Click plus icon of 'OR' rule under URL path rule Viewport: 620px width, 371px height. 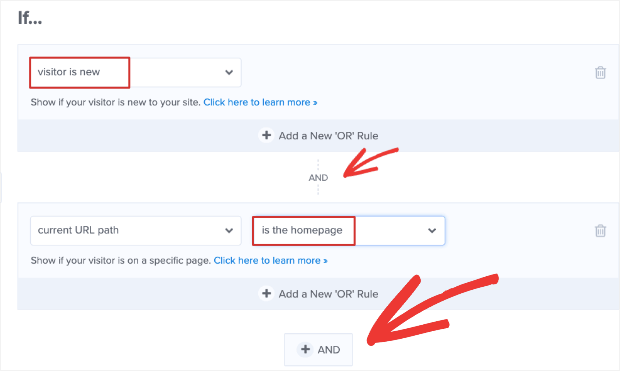pyautogui.click(x=267, y=293)
